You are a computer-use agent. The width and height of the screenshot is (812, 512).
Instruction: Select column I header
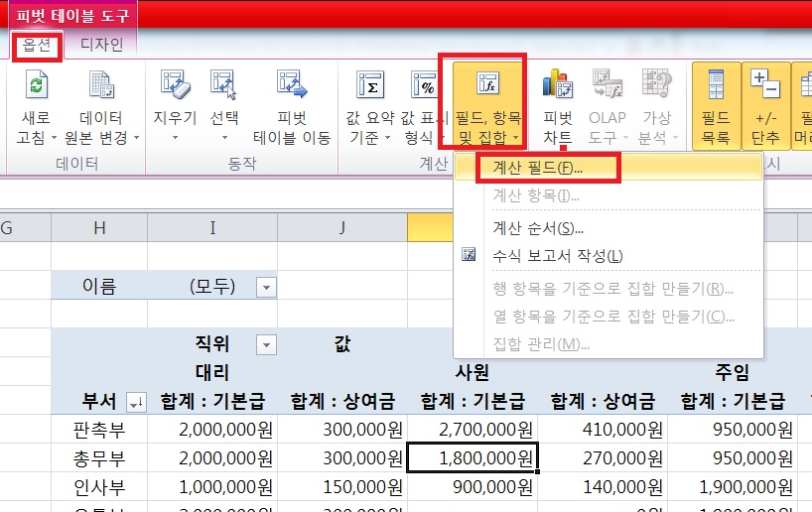point(212,228)
